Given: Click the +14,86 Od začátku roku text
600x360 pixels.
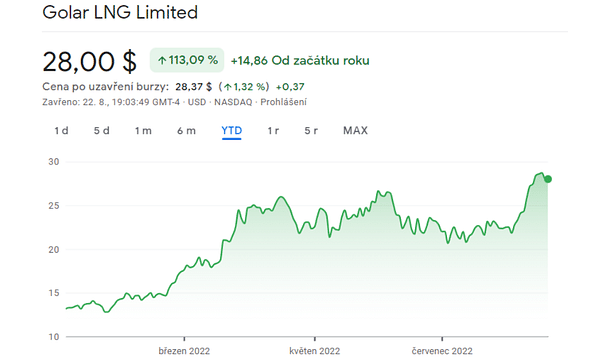Looking at the screenshot, I should click(x=300, y=60).
